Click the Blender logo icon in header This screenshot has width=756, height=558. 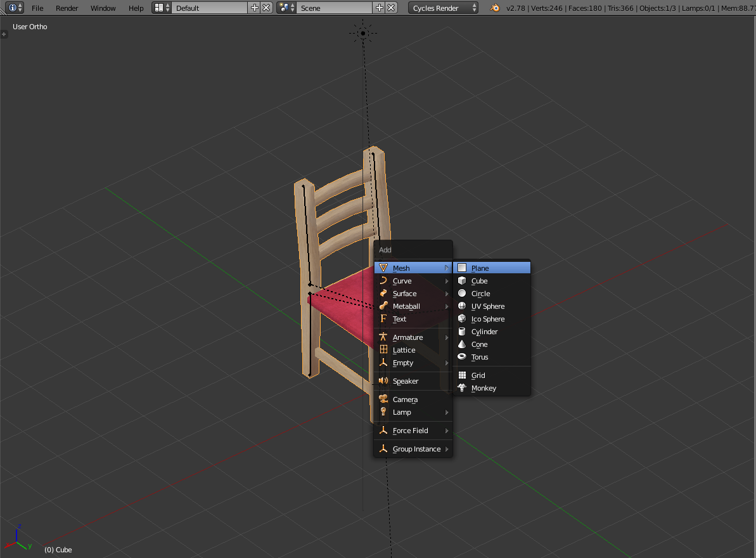(494, 8)
